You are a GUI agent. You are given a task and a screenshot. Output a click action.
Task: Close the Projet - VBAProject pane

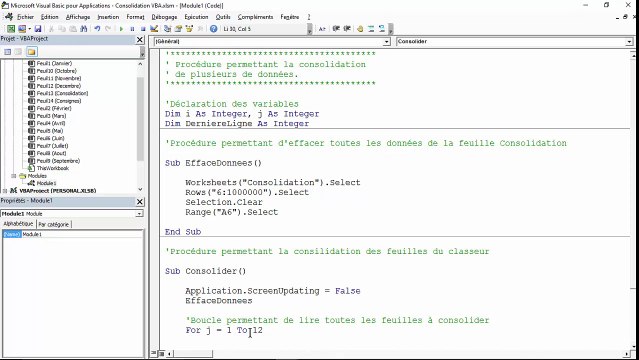[x=140, y=40]
